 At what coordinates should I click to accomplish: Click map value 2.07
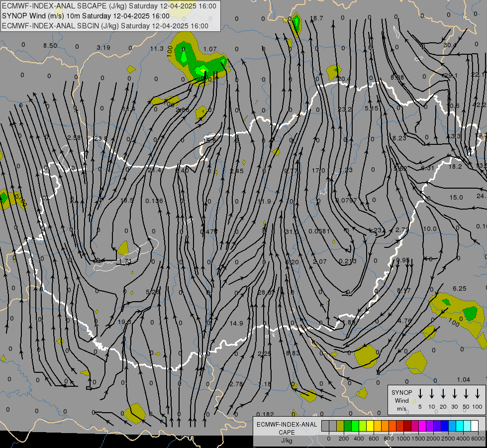pyautogui.click(x=319, y=261)
